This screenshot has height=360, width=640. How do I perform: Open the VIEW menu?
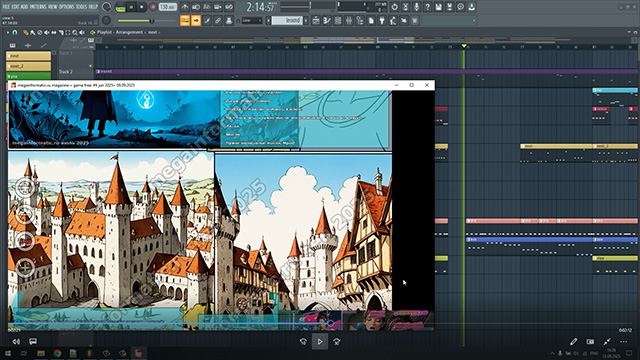click(53, 7)
